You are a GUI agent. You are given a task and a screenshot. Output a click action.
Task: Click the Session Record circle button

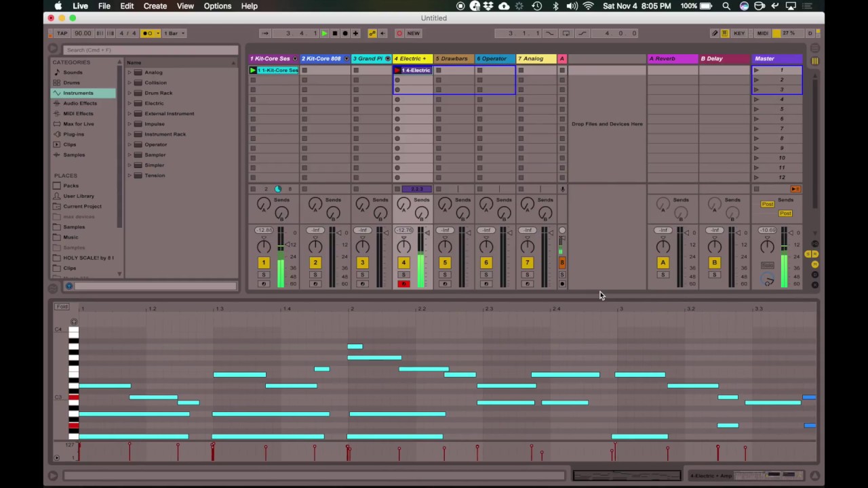click(399, 33)
